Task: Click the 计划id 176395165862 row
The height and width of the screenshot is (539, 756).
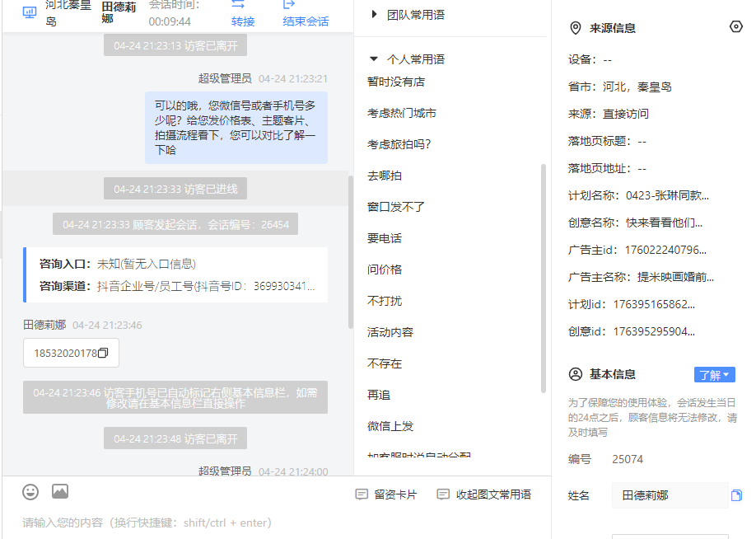Action: click(632, 304)
